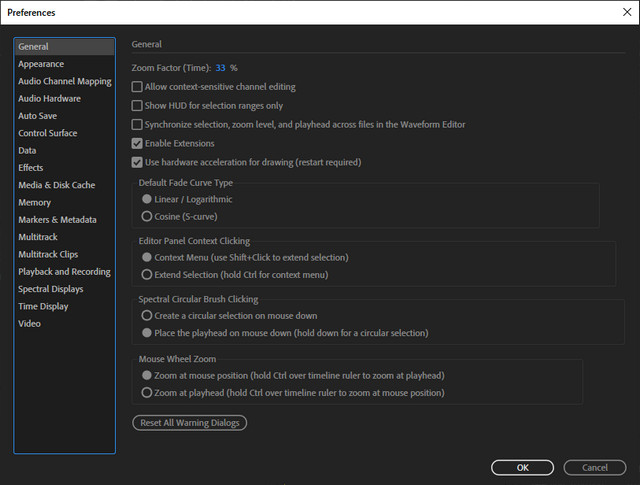Enable synchronize selection across files checkbox
640x485 pixels.
point(137,125)
